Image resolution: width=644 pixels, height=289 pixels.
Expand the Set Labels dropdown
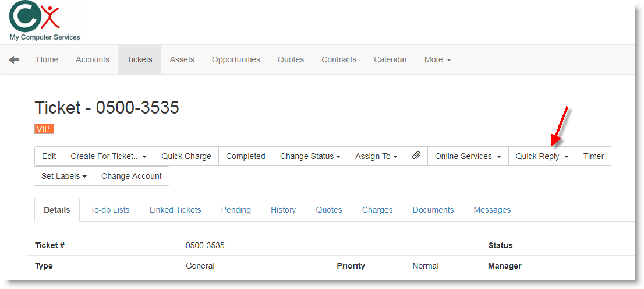[64, 176]
